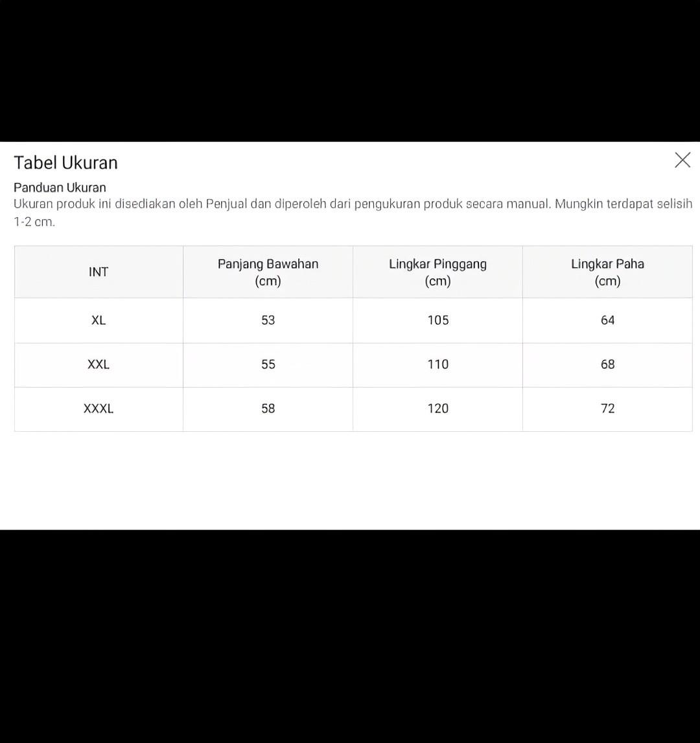Select the XXL thigh value 68

(607, 364)
